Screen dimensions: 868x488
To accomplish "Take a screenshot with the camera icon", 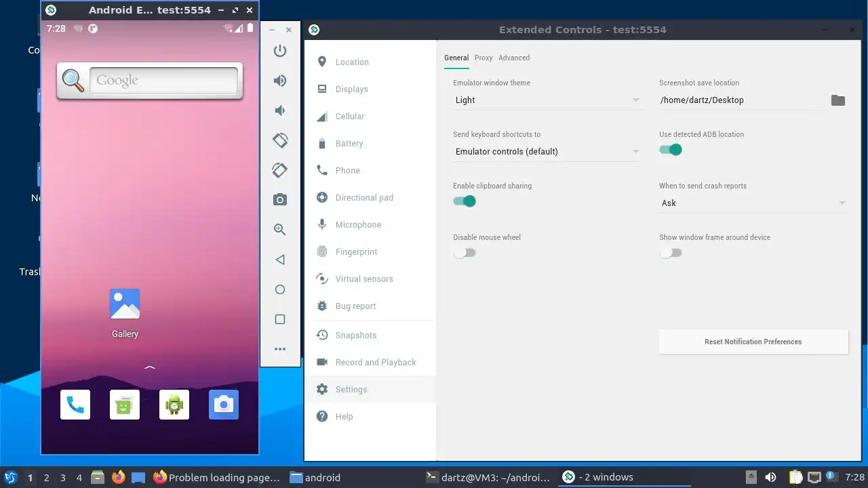I will tap(280, 199).
